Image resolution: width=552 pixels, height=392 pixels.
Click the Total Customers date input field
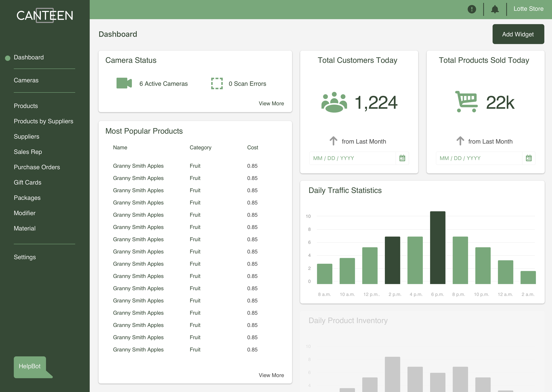coord(352,158)
